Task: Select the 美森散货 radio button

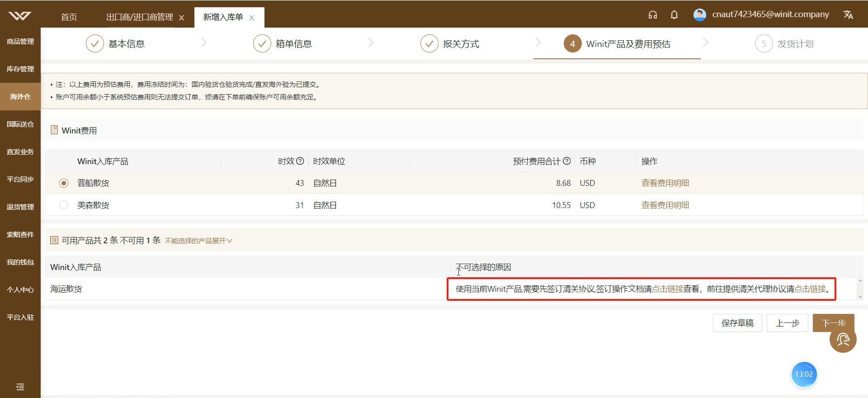Action: coord(64,205)
